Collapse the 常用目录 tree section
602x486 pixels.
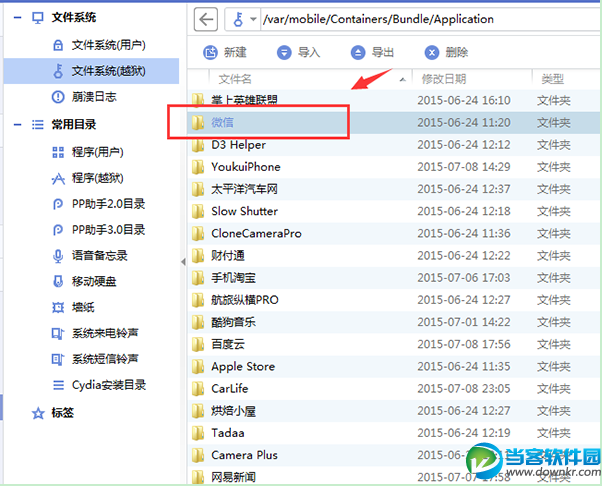[x=17, y=124]
